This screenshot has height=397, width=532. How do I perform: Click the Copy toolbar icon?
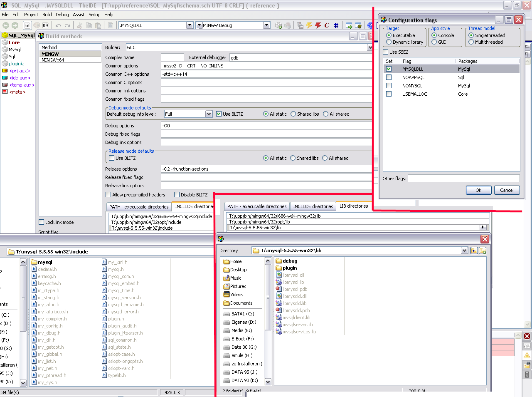[89, 25]
